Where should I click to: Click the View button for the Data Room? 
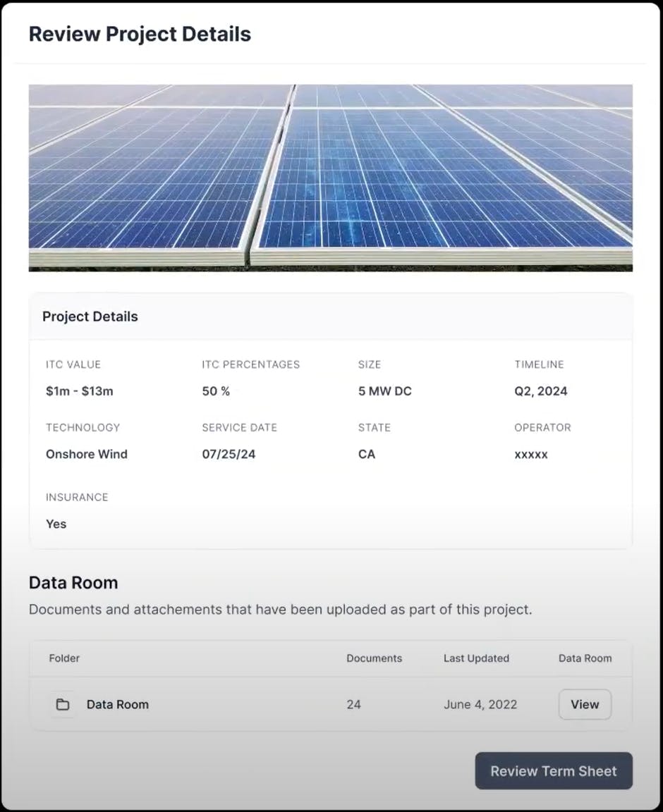[585, 704]
